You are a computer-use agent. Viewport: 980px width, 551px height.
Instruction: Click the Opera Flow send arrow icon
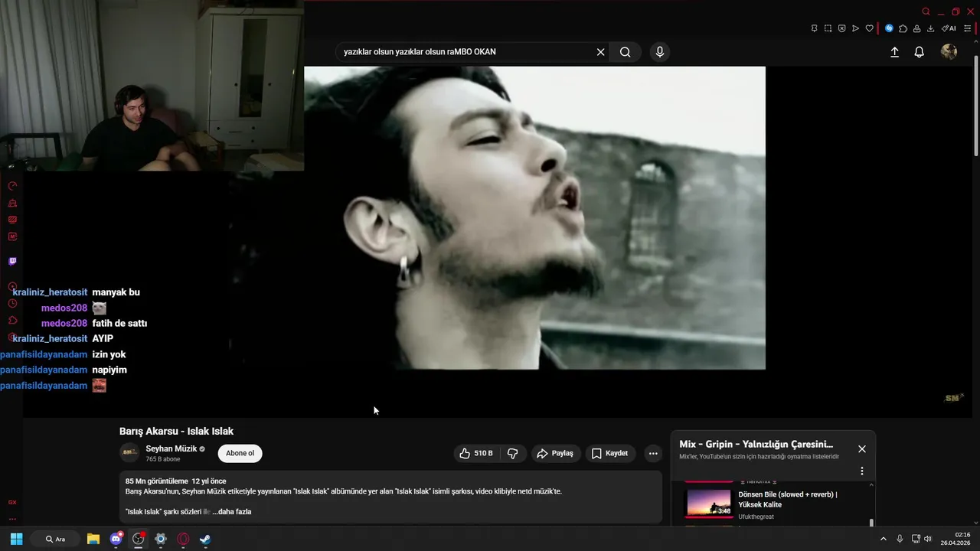855,28
